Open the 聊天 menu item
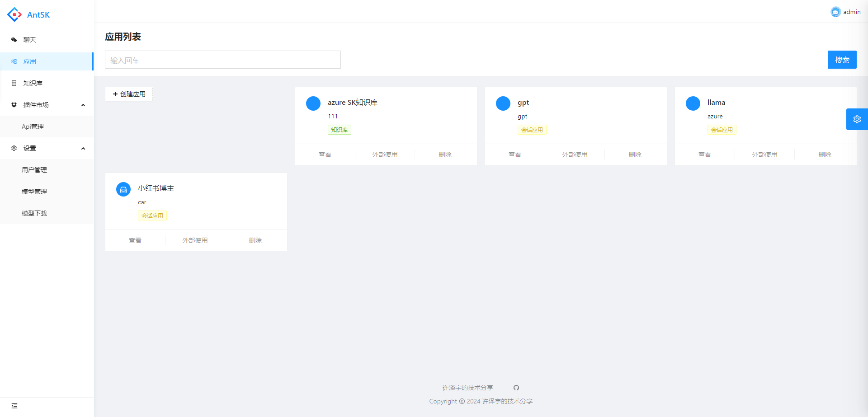The height and width of the screenshot is (417, 868). click(30, 40)
